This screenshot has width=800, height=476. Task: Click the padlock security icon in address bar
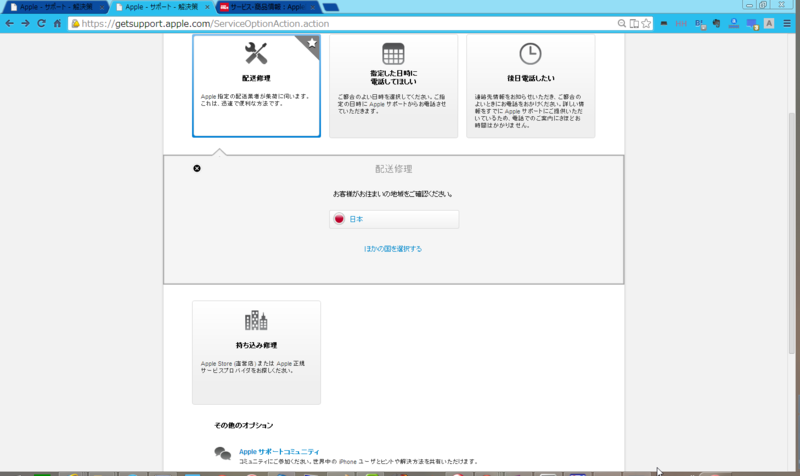click(x=76, y=23)
